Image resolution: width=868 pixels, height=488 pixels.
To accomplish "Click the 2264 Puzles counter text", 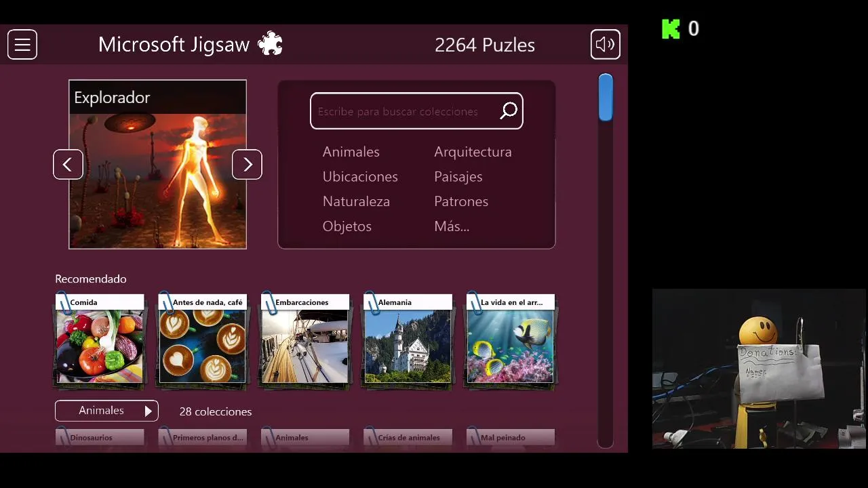I will [x=485, y=45].
